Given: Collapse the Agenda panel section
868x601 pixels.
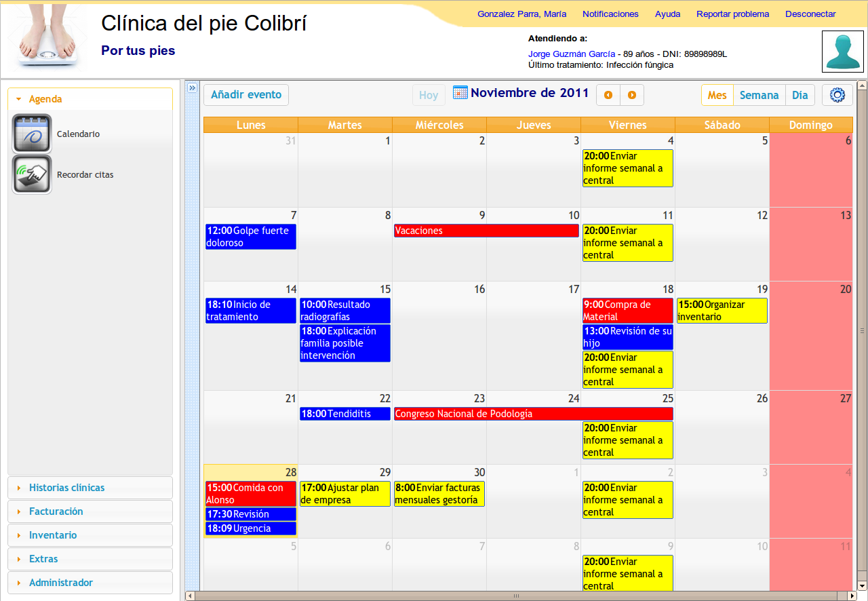Looking at the screenshot, I should [90, 99].
